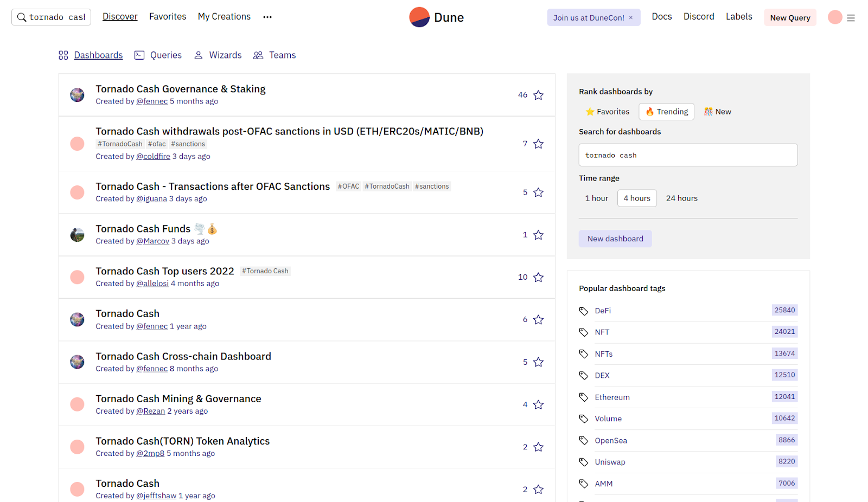868x502 pixels.
Task: Click the NFT tag icon
Action: 584,332
